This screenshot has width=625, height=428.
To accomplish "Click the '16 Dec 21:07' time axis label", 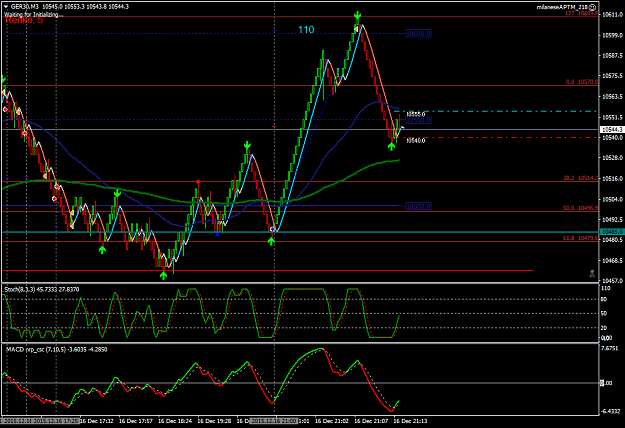I will coord(371,421).
